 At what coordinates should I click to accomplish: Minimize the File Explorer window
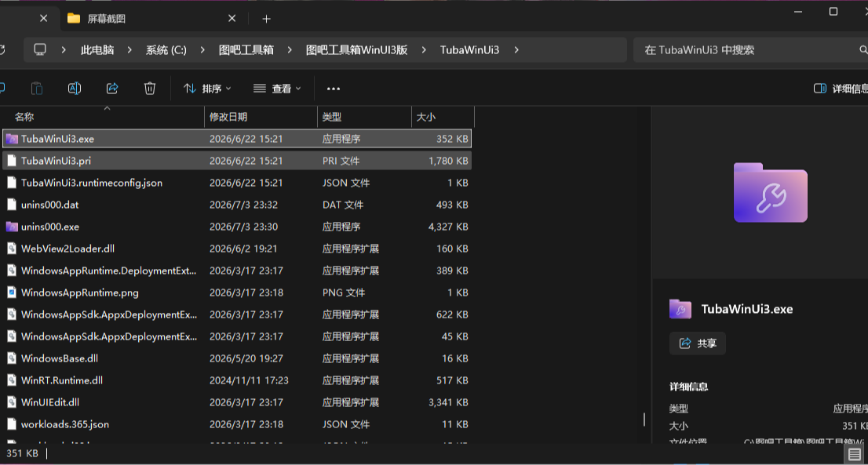pos(798,12)
